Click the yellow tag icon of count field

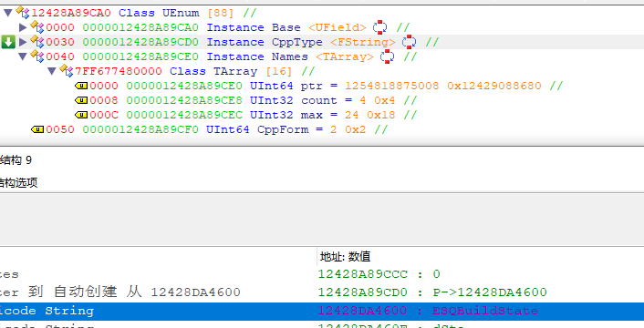click(x=81, y=100)
